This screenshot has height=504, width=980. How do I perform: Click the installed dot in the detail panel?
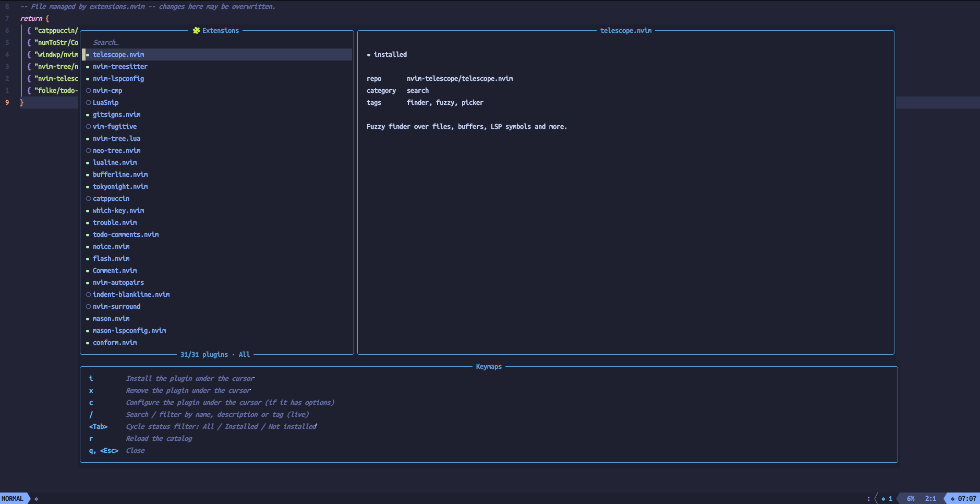tap(369, 55)
